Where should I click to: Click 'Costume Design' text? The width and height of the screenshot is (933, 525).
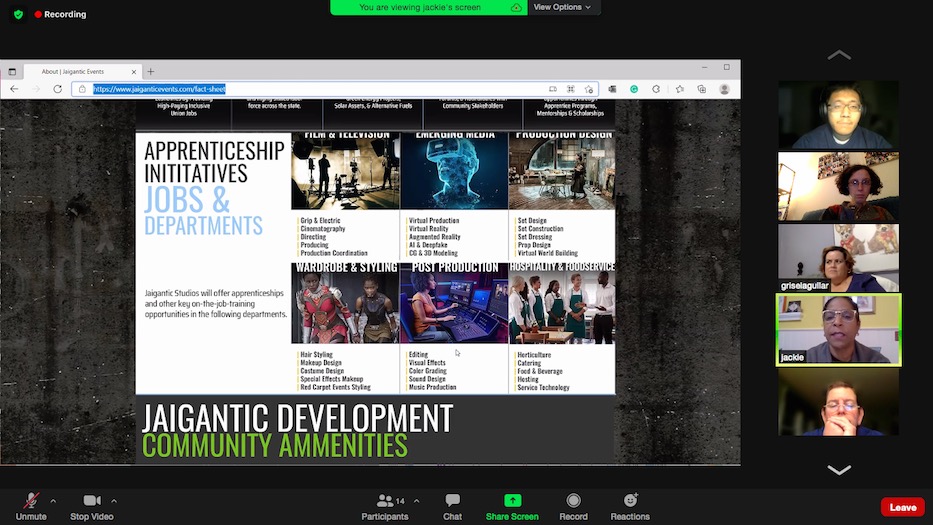pyautogui.click(x=322, y=371)
